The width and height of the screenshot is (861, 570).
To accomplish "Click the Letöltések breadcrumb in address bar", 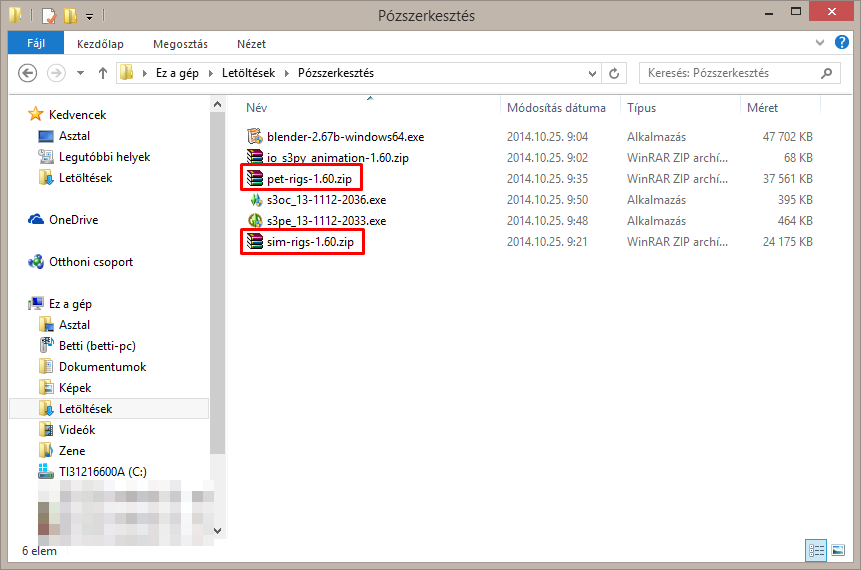I will pyautogui.click(x=248, y=73).
